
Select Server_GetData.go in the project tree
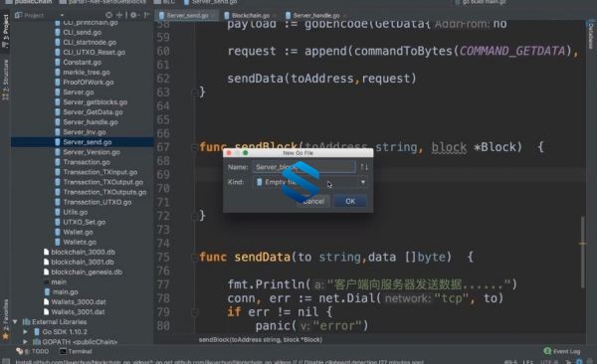tap(93, 112)
